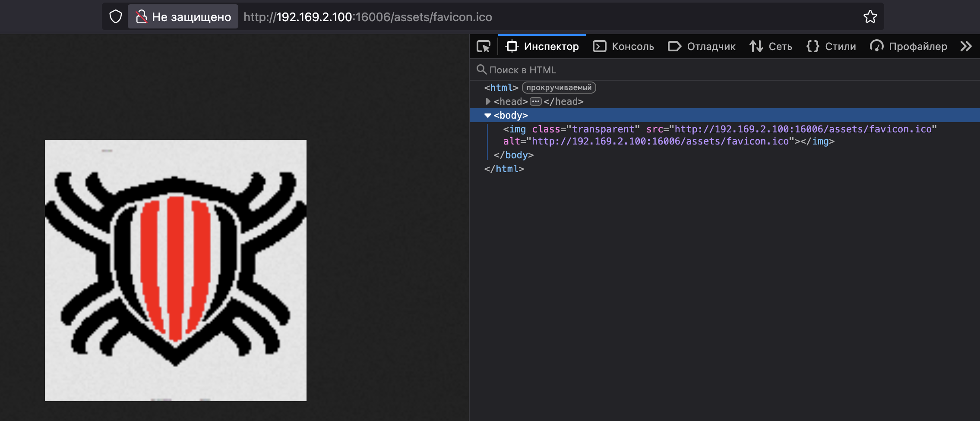
Task: Click the URL in the address bar
Action: click(x=368, y=17)
